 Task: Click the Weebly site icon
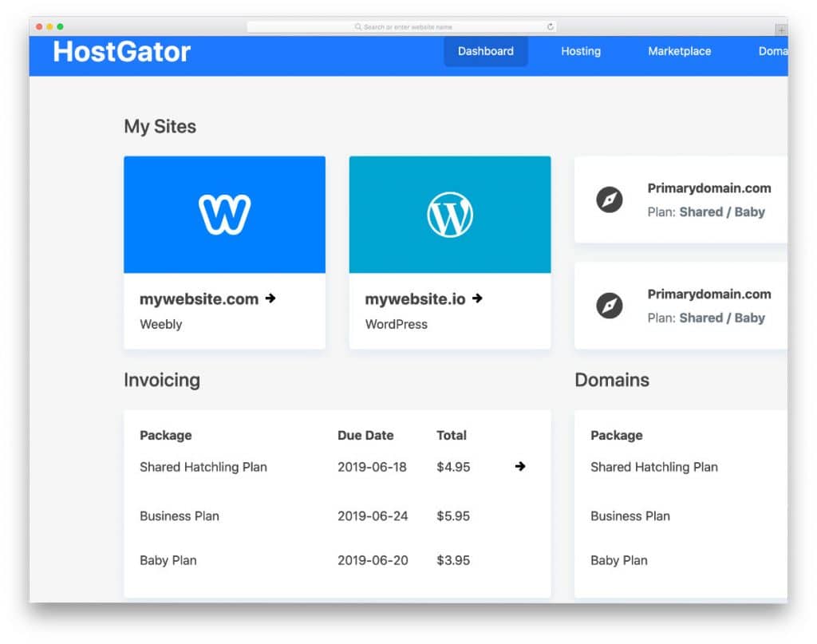224,213
